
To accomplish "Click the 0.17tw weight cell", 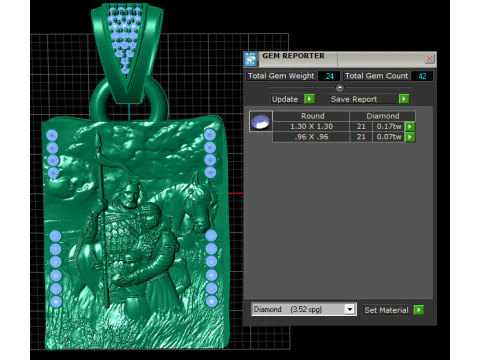I will pyautogui.click(x=389, y=127).
